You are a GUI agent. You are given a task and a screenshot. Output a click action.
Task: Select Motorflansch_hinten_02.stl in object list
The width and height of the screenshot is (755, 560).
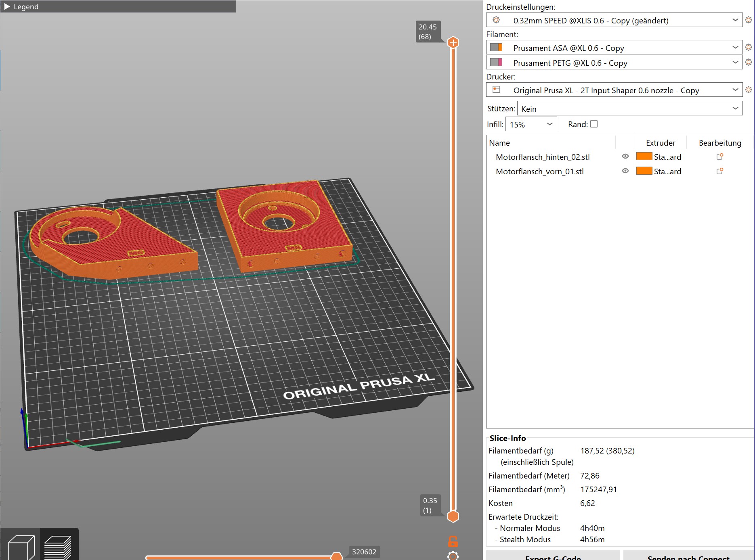pyautogui.click(x=543, y=157)
